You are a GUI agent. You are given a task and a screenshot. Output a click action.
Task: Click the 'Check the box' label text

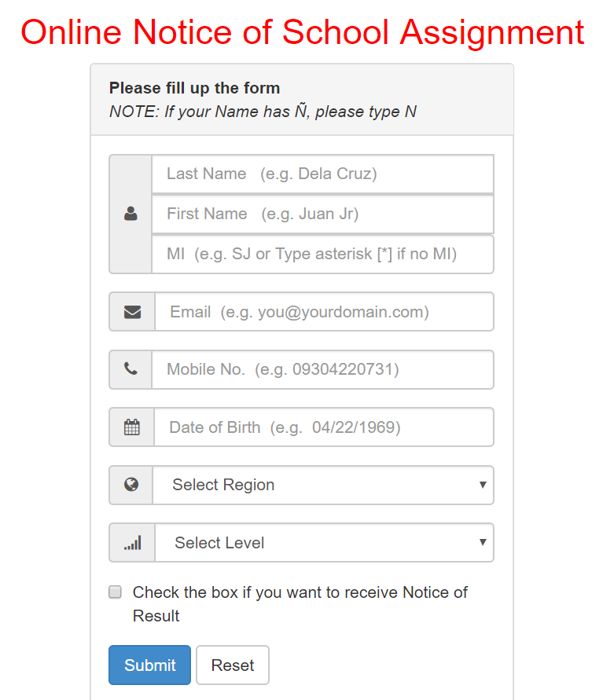(300, 604)
